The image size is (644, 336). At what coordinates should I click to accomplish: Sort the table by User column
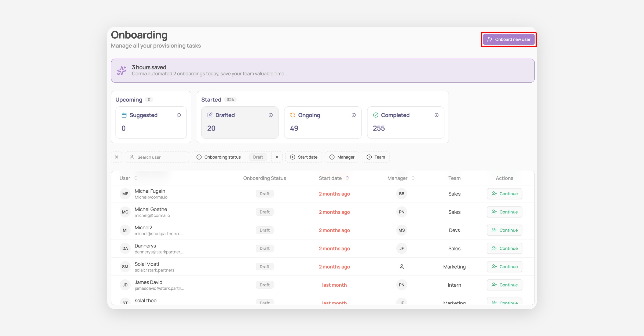[x=136, y=178]
